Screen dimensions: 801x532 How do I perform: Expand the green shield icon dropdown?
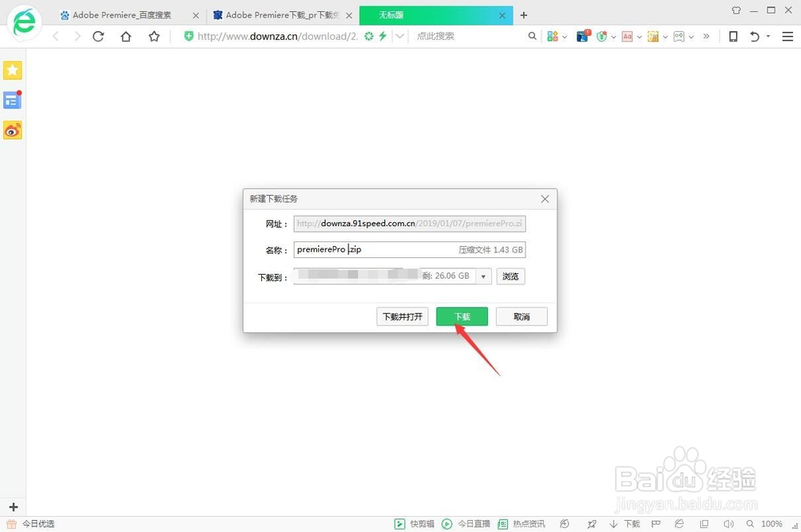pyautogui.click(x=614, y=37)
